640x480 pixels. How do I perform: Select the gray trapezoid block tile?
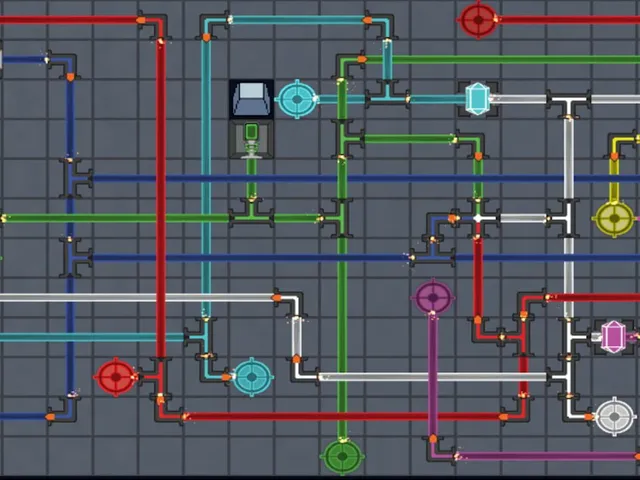251,99
